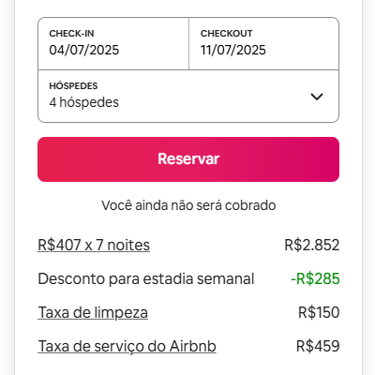Image resolution: width=375 pixels, height=375 pixels.
Task: Click the Reservar button
Action: (x=188, y=159)
